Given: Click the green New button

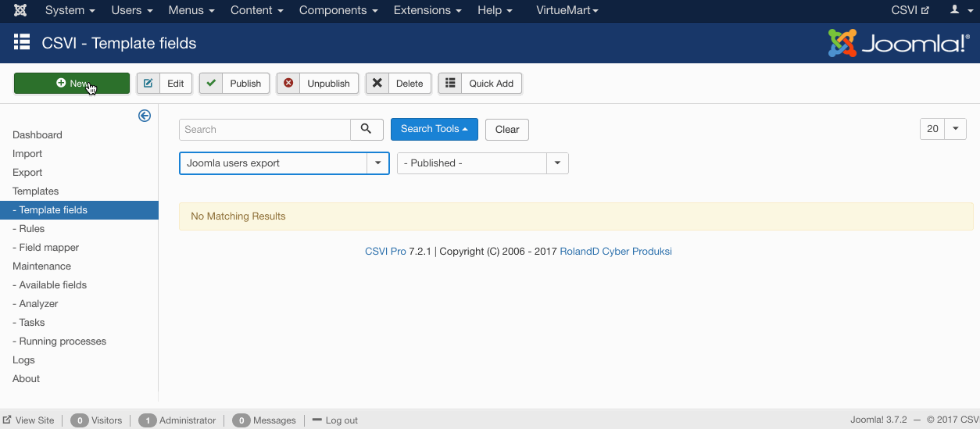Looking at the screenshot, I should click(72, 83).
